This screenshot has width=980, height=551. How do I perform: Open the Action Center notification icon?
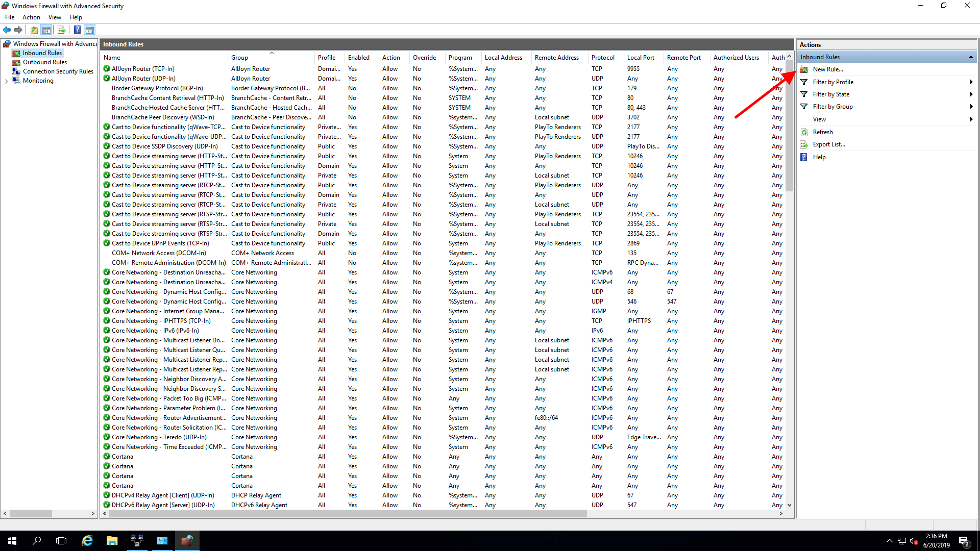(964, 541)
